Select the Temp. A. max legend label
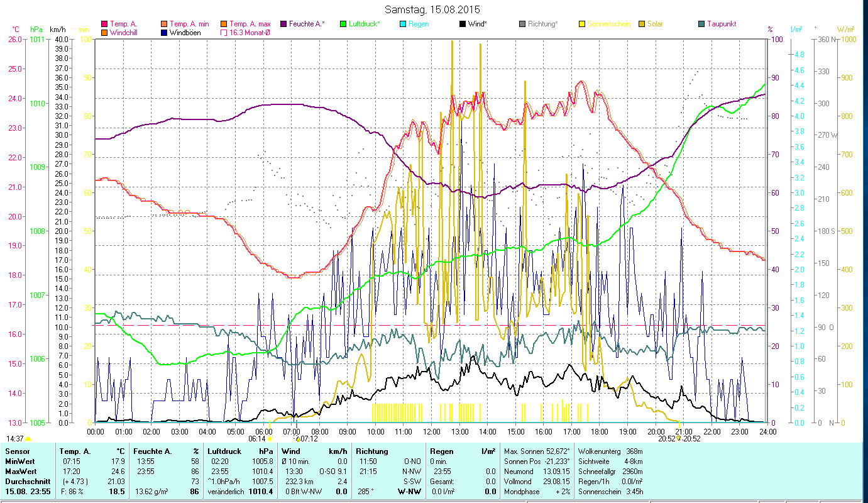The width and height of the screenshot is (868, 503). (x=250, y=24)
